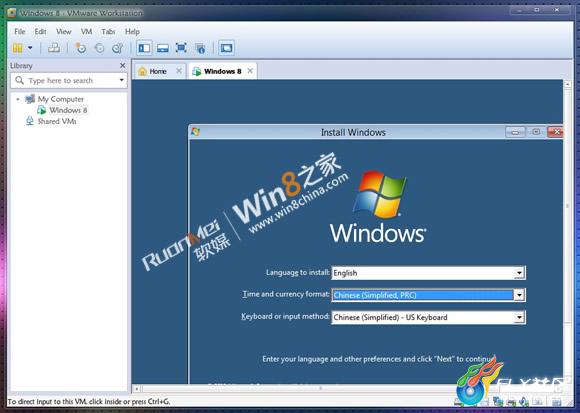Open the Snapshot Manager icon
The image size is (580, 413).
pos(118,48)
